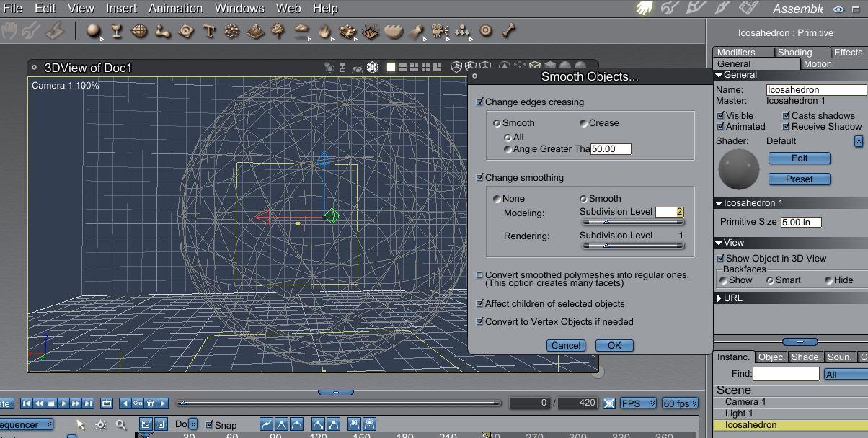868x438 pixels.
Task: Select the single-view layout in 3DView
Action: tap(391, 67)
